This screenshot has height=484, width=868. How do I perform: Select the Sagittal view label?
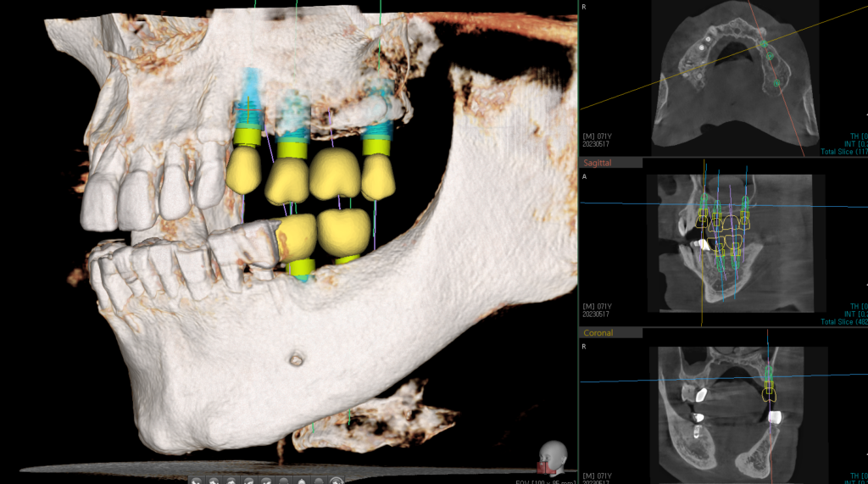(600, 162)
